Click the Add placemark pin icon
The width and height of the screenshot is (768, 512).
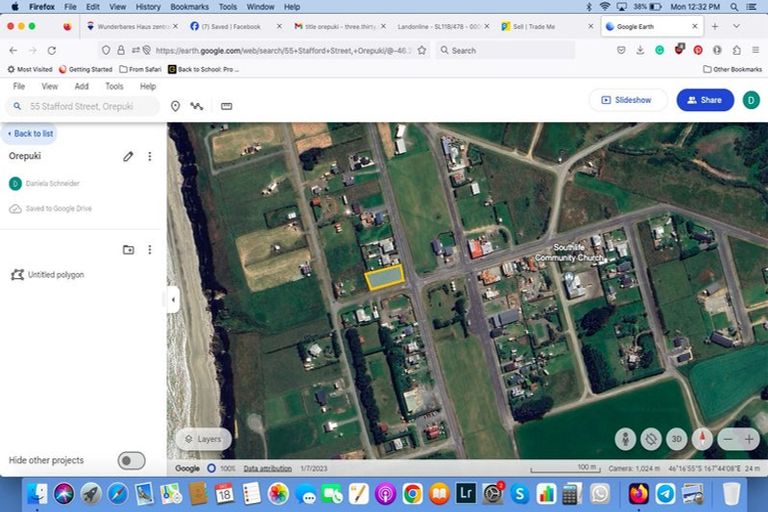[175, 106]
